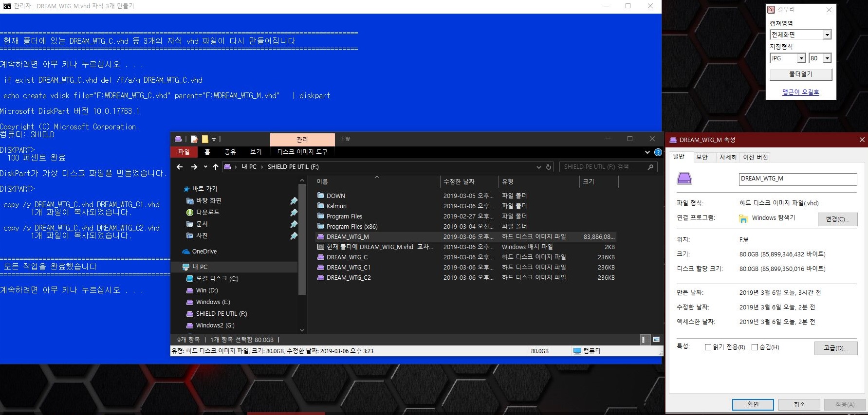Viewport: 868px width, 415px height.
Task: Switch to 보안 tab in properties dialog
Action: click(x=702, y=157)
